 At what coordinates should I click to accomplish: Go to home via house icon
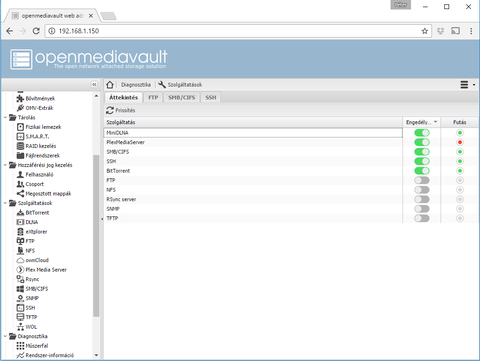(x=110, y=85)
